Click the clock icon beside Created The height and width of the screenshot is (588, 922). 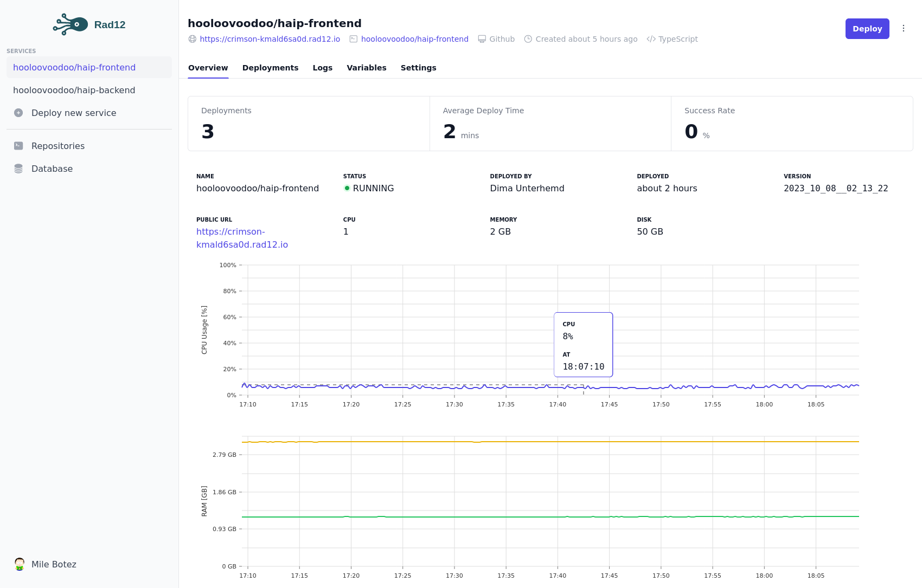[528, 39]
